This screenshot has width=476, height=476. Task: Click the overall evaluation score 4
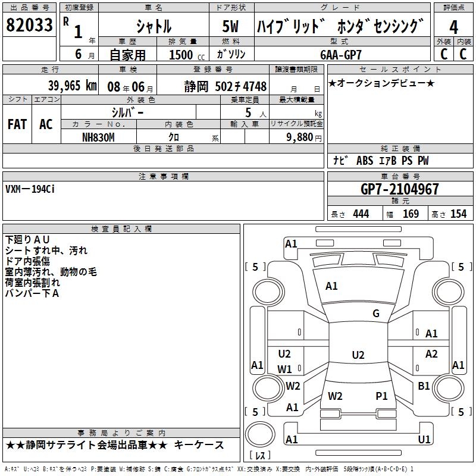tap(453, 27)
